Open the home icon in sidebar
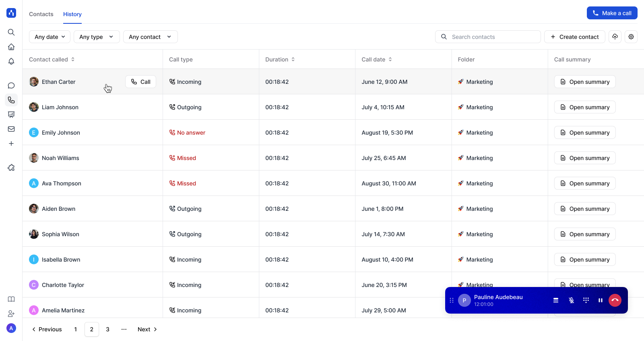This screenshot has width=644, height=341. (11, 47)
